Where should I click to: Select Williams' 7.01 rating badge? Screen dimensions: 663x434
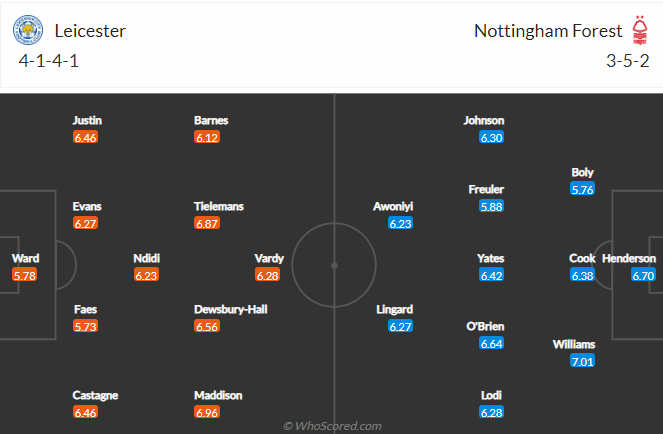coord(582,361)
